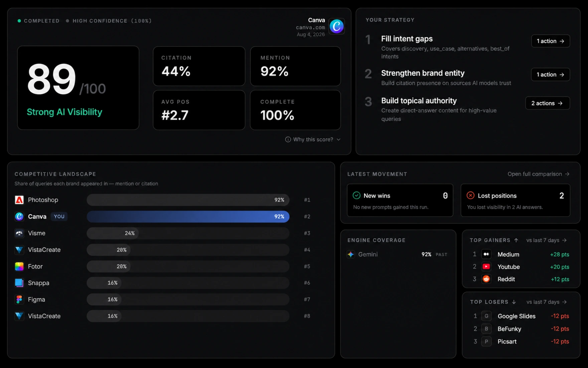Click the 'Fill intent gaps' strategy title
588x368 pixels.
[x=407, y=39]
